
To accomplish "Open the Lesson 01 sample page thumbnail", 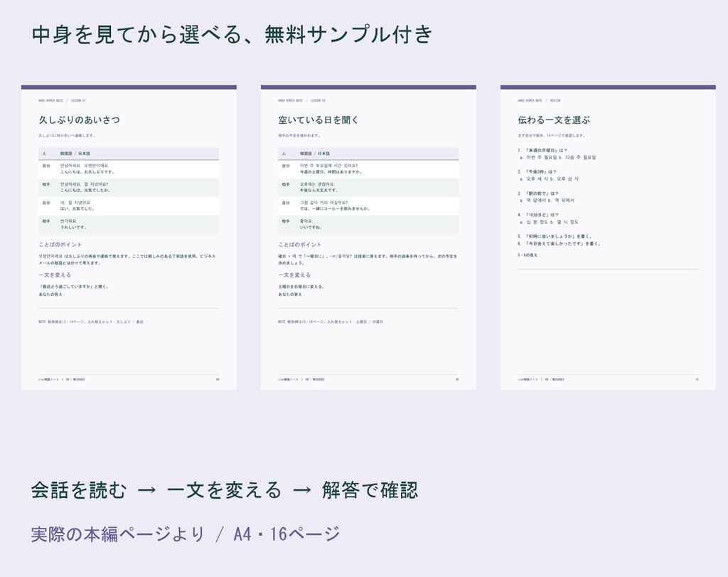I will click(x=129, y=238).
